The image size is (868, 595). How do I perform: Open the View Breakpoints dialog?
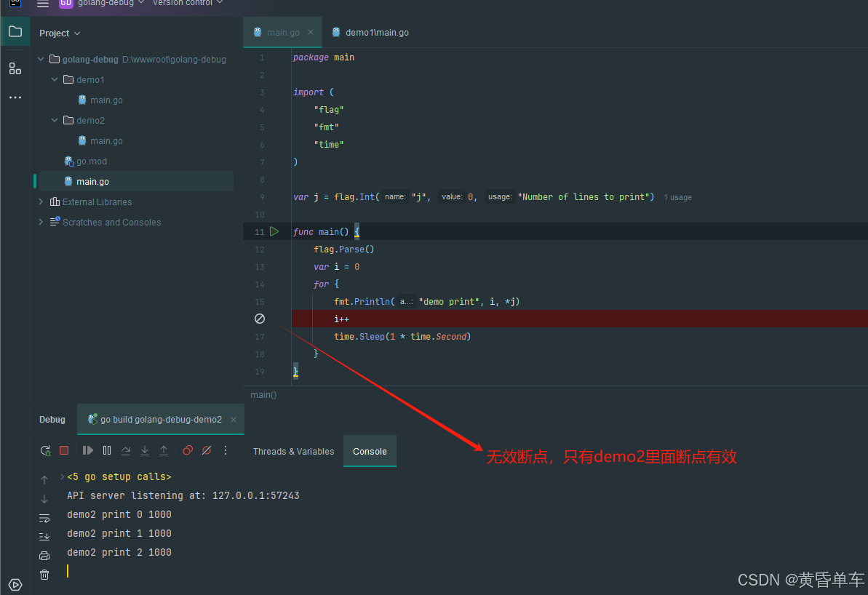188,451
